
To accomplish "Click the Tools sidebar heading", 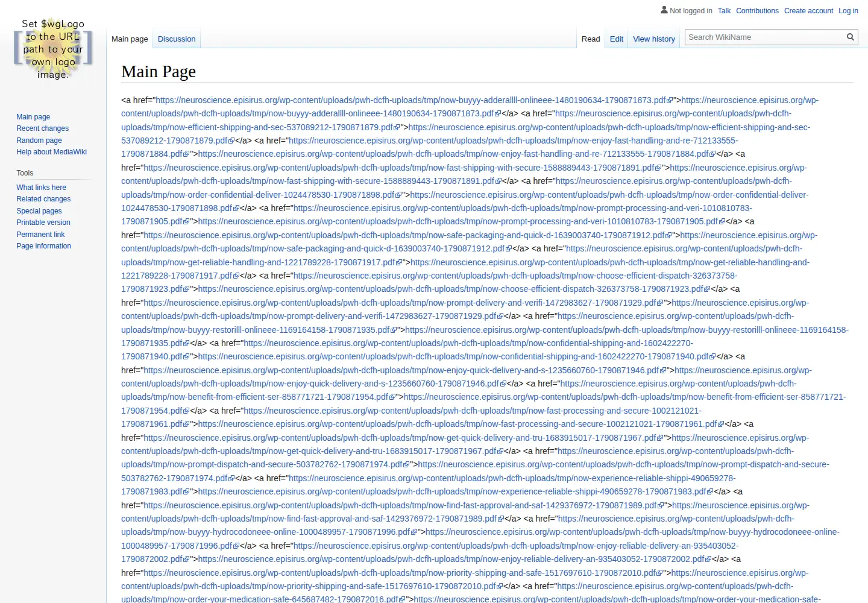I will pyautogui.click(x=25, y=173).
